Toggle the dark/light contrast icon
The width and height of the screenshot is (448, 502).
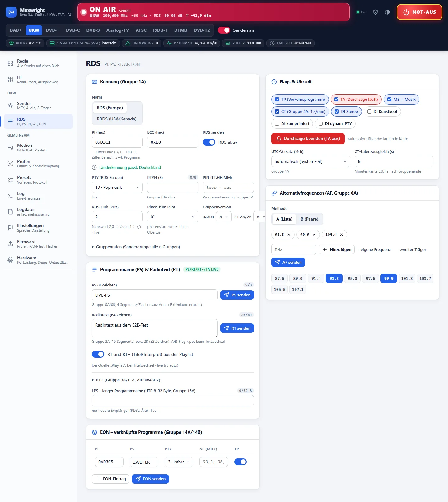[387, 12]
